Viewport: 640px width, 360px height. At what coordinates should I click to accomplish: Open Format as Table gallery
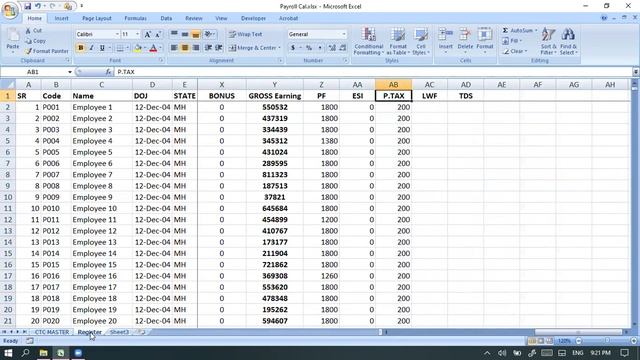pos(398,41)
